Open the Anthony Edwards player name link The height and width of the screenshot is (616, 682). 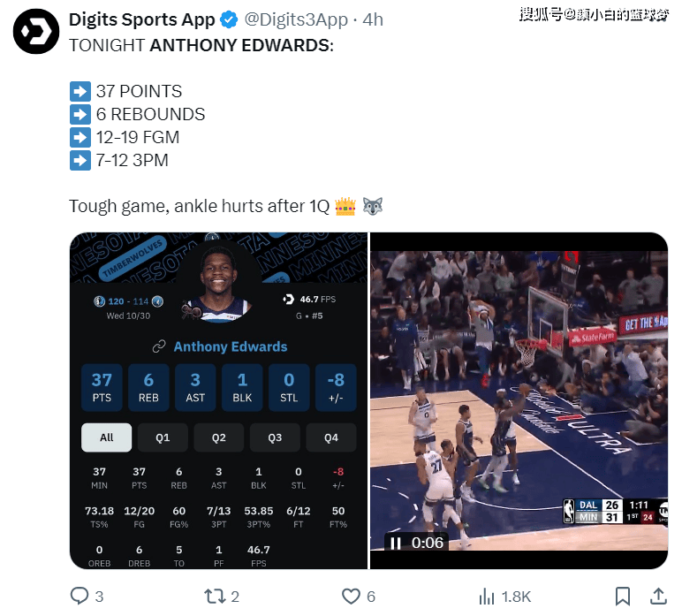click(231, 346)
